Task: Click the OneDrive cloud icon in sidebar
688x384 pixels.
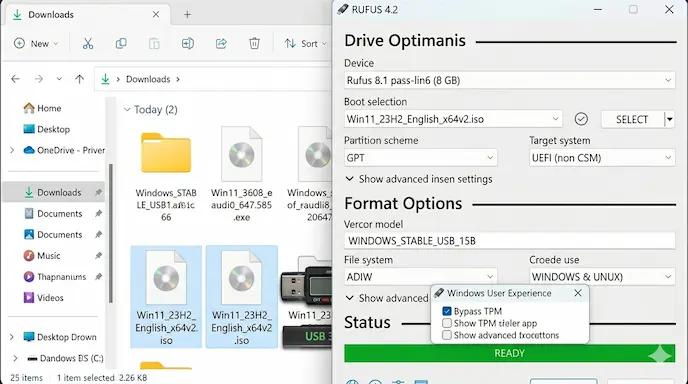Action: click(x=29, y=150)
